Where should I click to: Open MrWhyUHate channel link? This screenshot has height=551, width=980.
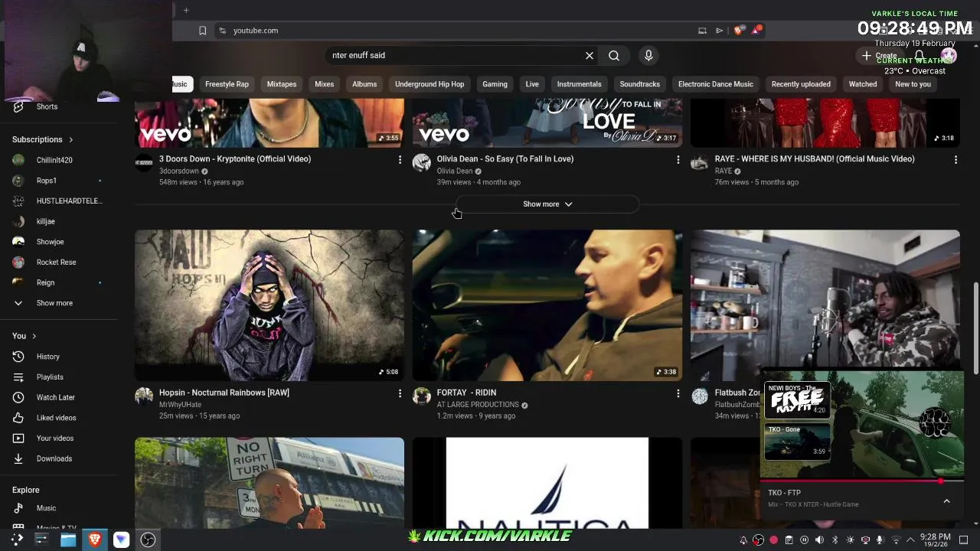point(180,405)
